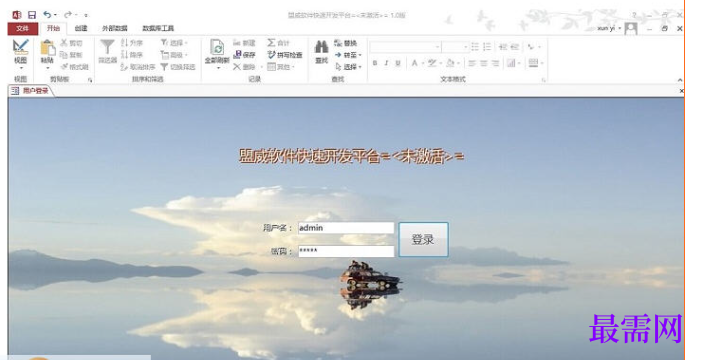Click the Save icon in quick access toolbar
This screenshot has height=360, width=701.
(x=32, y=15)
